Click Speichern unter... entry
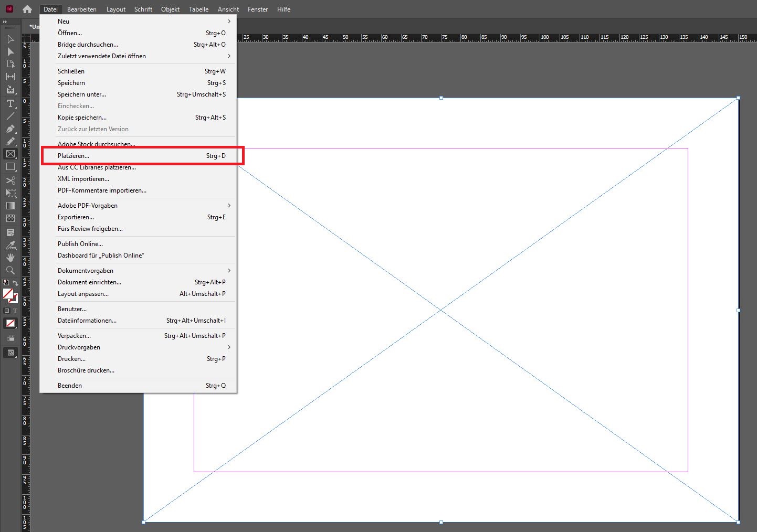757x532 pixels. (82, 94)
